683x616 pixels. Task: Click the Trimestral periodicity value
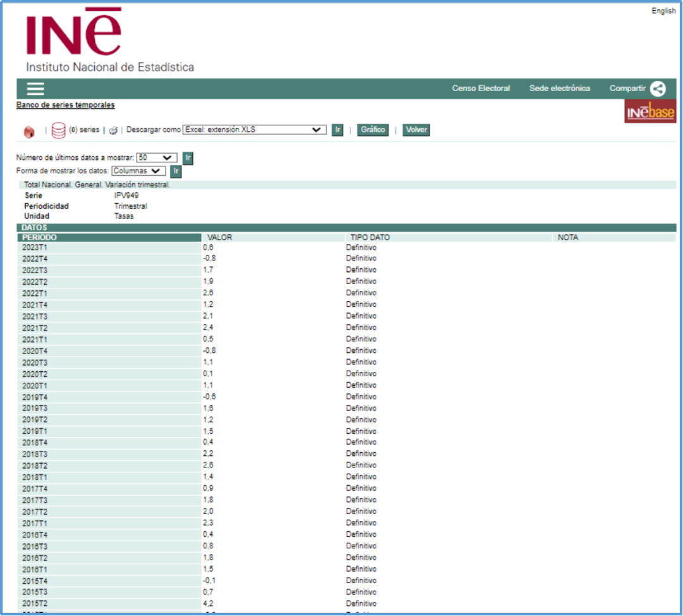pyautogui.click(x=131, y=206)
